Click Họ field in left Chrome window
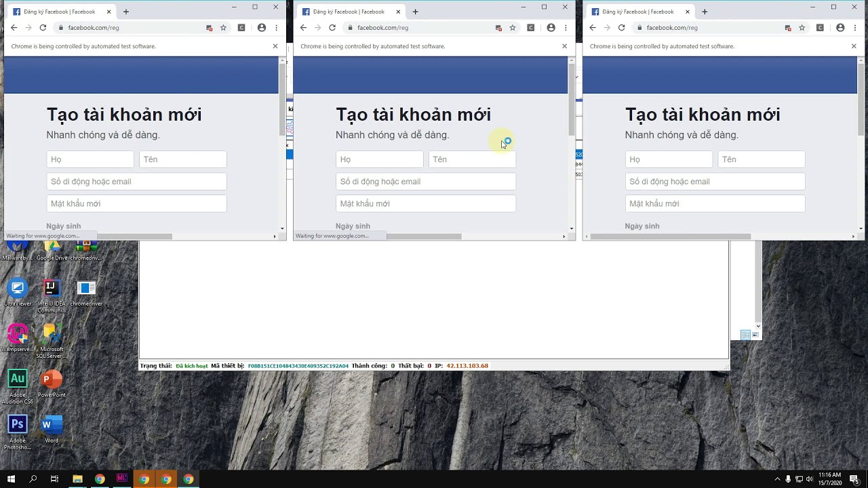The height and width of the screenshot is (488, 868). point(90,159)
